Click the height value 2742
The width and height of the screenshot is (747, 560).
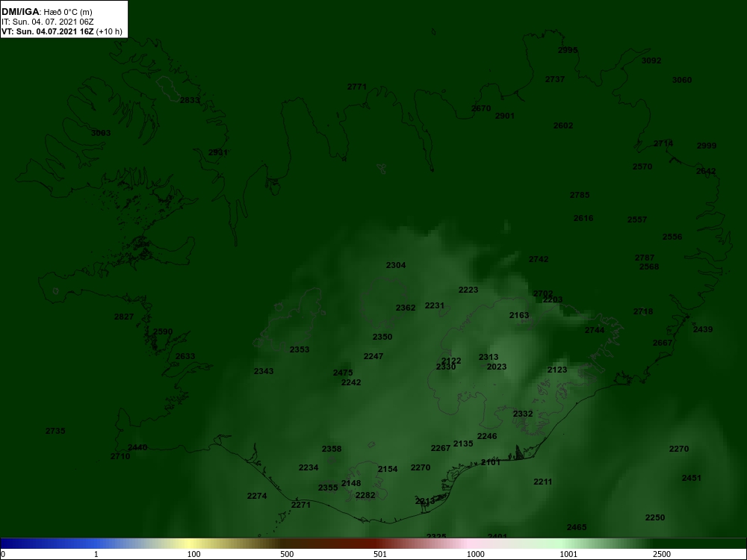pyautogui.click(x=539, y=259)
